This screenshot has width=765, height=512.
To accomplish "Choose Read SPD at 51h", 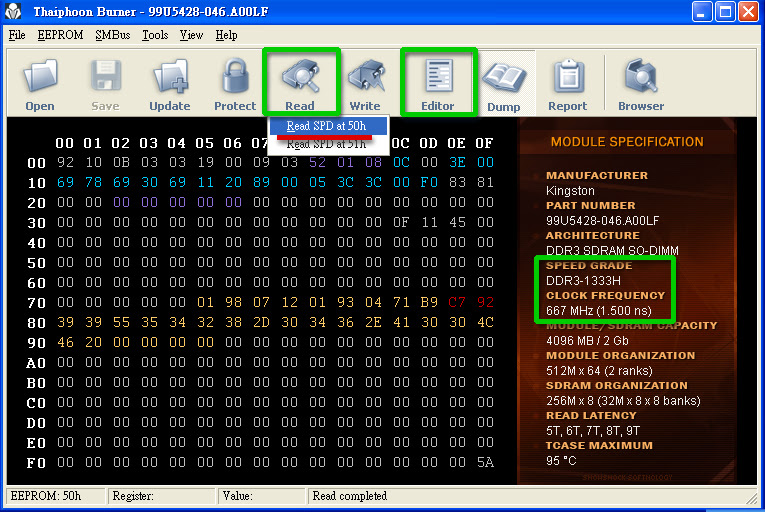I will [326, 144].
